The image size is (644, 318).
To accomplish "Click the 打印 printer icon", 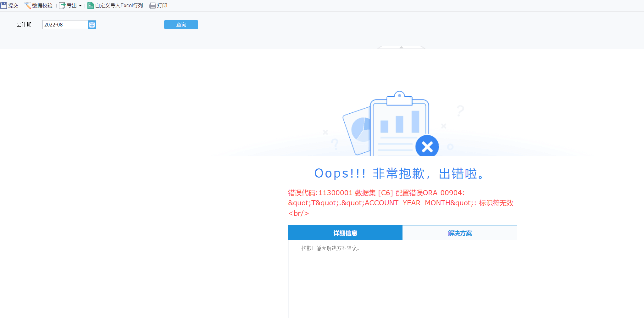I will tap(153, 6).
